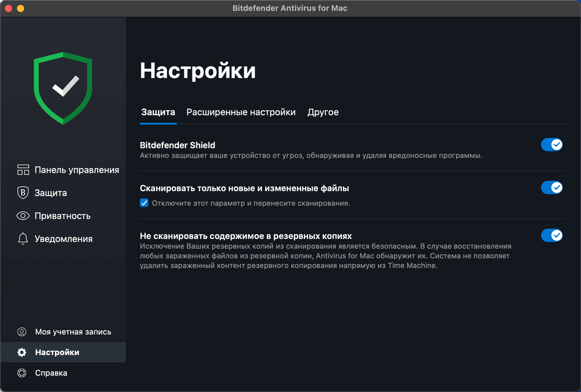Screen dimensions: 581x392
Task: Click the bell icon beside Уведомления
Action: pyautogui.click(x=23, y=239)
